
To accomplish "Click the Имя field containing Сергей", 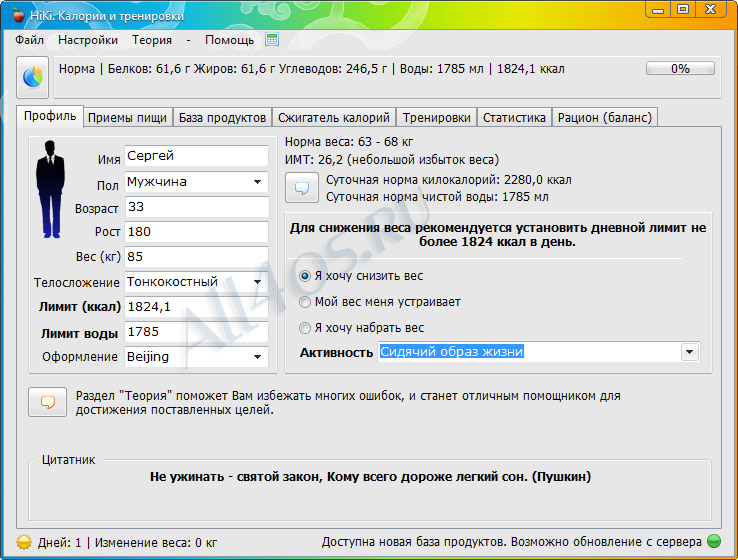I will 197,156.
